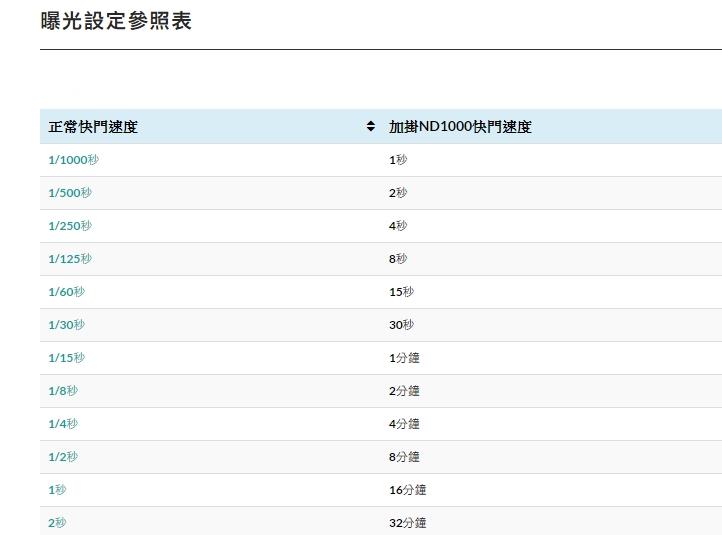
Task: Select the 16分鐘 cell
Action: click(407, 490)
